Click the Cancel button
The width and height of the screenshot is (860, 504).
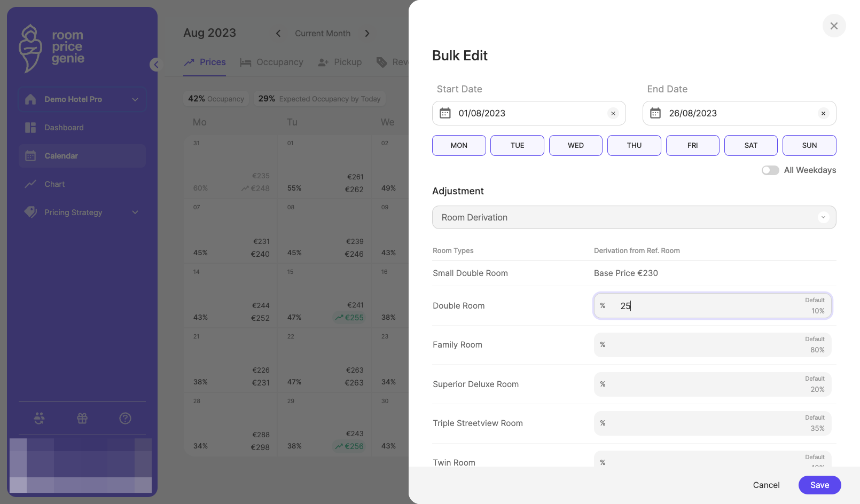766,485
